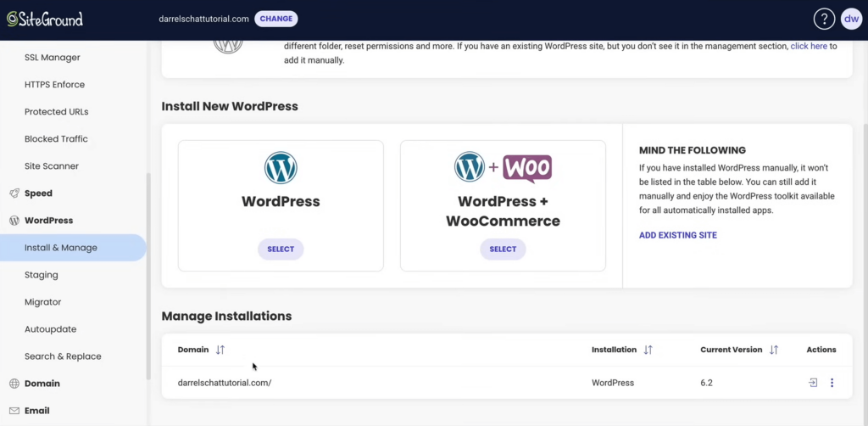Open Autoupdate in sidebar

point(50,329)
